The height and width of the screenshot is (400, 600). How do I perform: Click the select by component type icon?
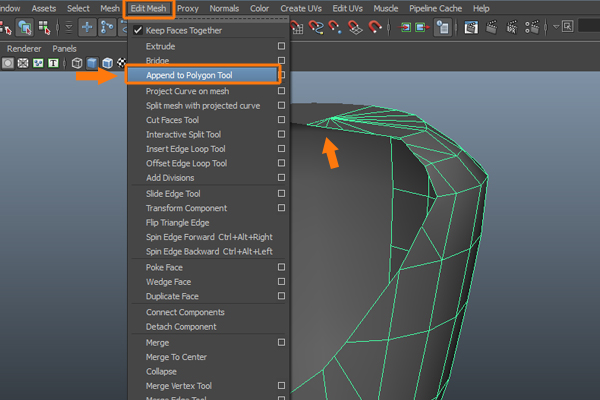[46, 28]
